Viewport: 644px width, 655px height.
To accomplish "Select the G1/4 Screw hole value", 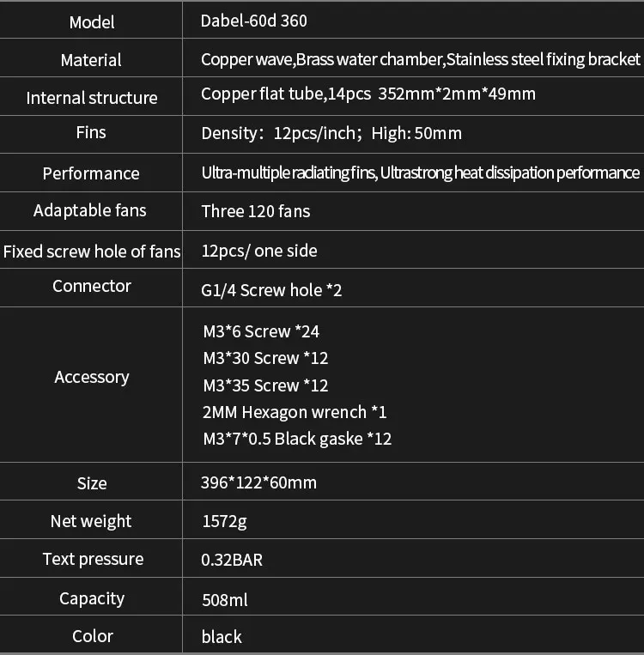I will 271,290.
